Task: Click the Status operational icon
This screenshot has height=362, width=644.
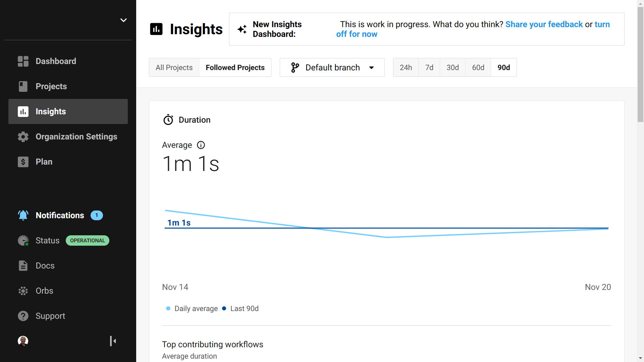Action: (87, 240)
